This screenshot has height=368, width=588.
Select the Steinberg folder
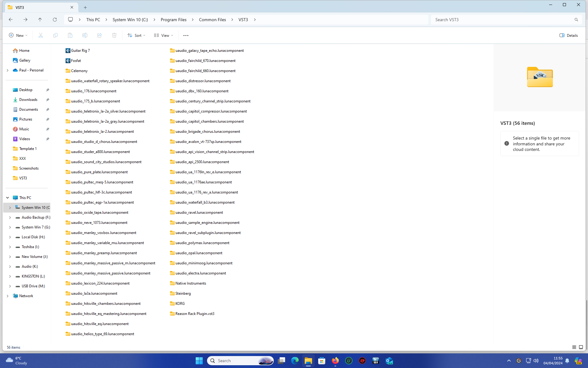pyautogui.click(x=180, y=293)
